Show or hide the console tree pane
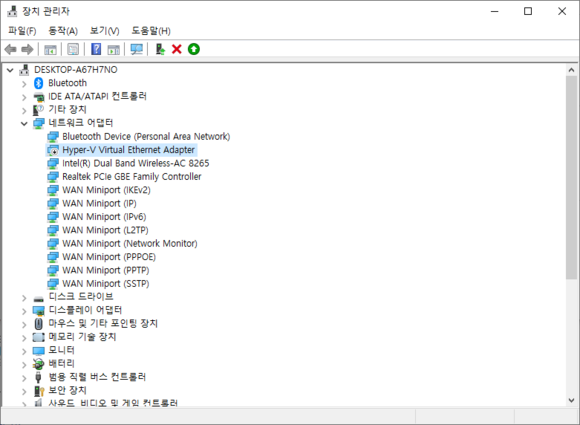The height and width of the screenshot is (425, 580). [x=50, y=49]
